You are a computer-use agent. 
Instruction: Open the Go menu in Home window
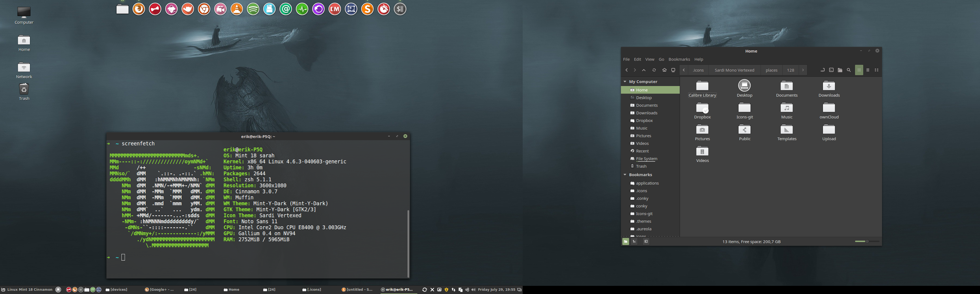[662, 59]
